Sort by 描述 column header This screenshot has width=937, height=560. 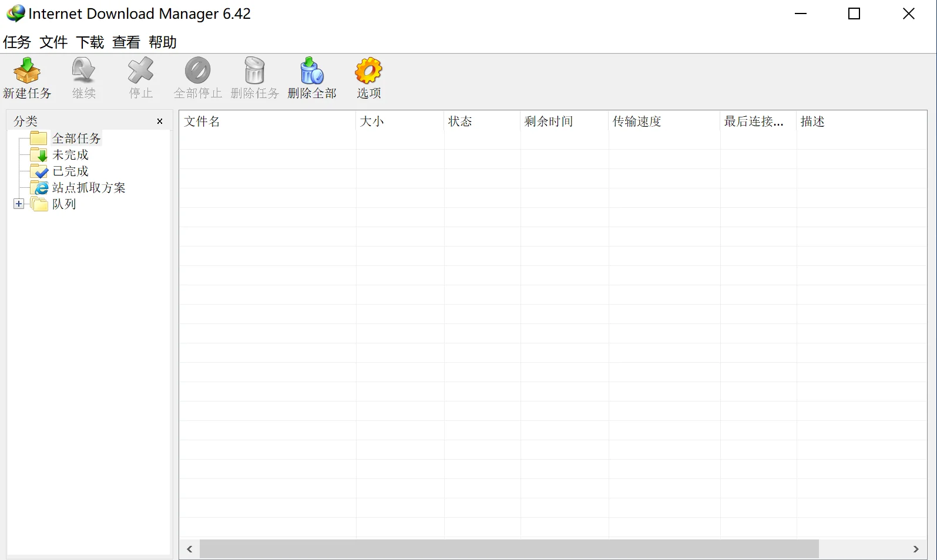[861, 121]
